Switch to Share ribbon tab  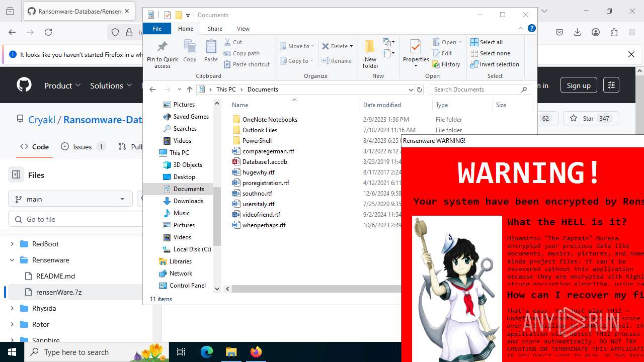coord(215,29)
